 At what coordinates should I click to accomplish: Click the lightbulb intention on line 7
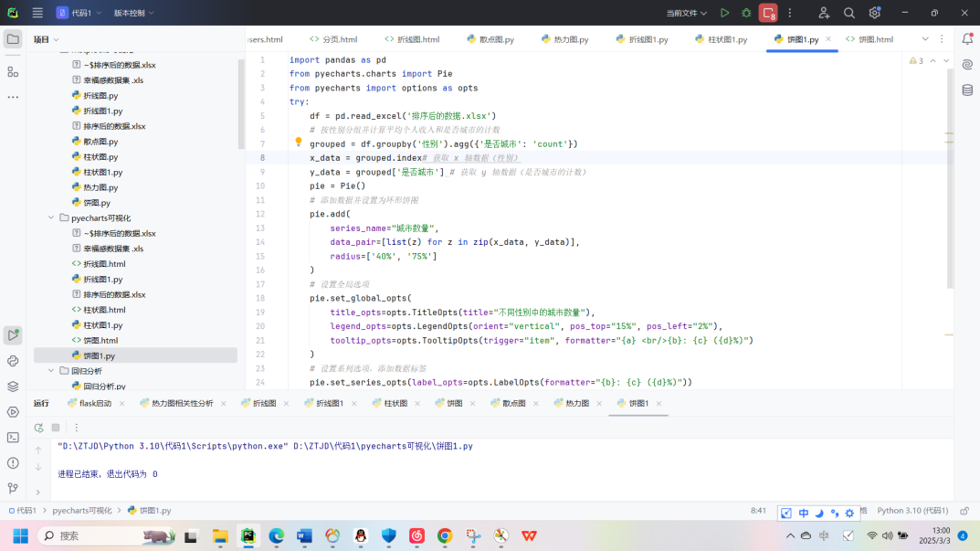tap(298, 142)
